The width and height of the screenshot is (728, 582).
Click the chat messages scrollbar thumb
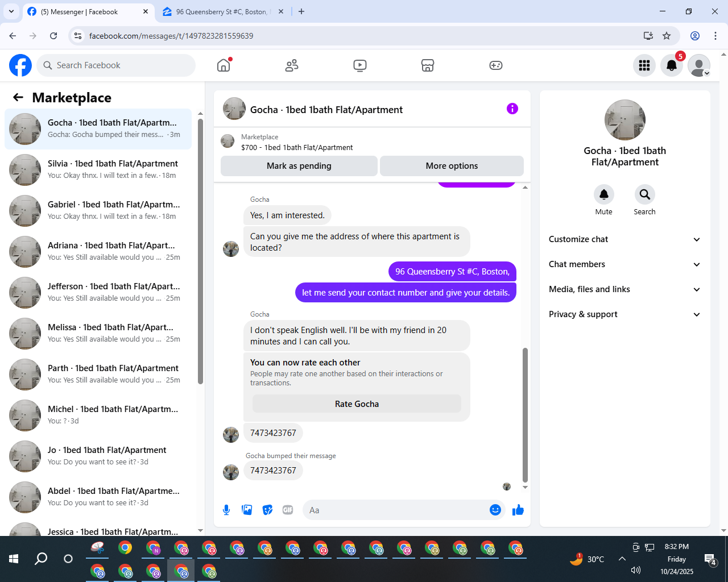pos(525,415)
